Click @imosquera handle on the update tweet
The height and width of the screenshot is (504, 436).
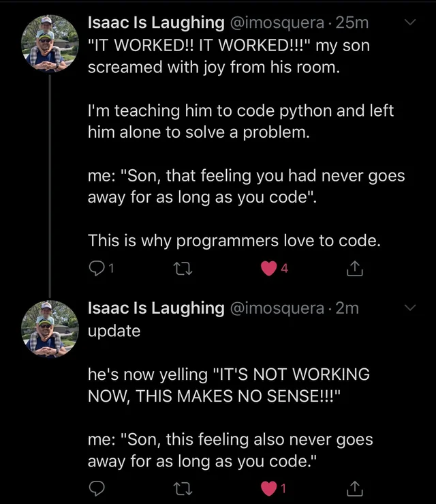(277, 308)
